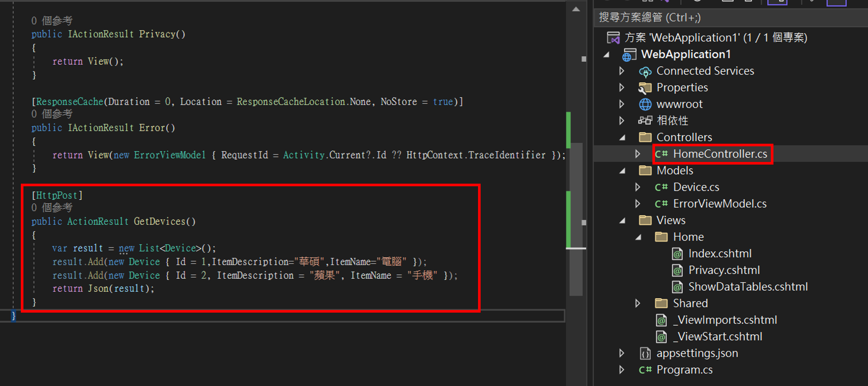Viewport: 868px width, 386px height.
Task: Select Privacy.cshtml in Solution Explorer
Action: pyautogui.click(x=724, y=270)
